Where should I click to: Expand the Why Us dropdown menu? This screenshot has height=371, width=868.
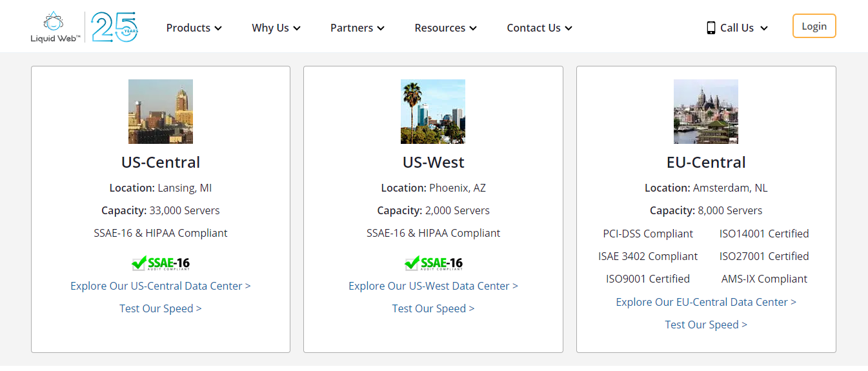point(276,28)
